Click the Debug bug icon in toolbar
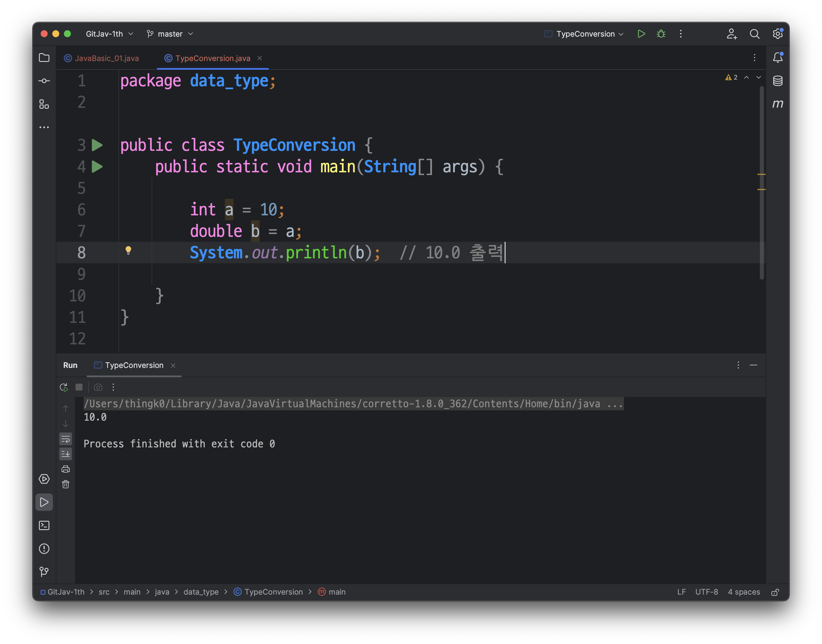This screenshot has height=644, width=822. [661, 34]
